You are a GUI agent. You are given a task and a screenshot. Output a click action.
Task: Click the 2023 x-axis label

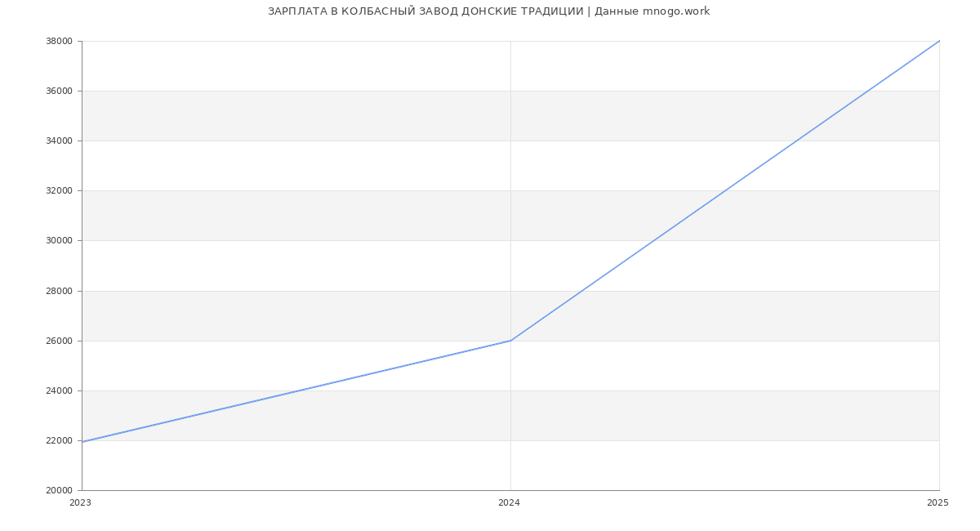coord(80,503)
